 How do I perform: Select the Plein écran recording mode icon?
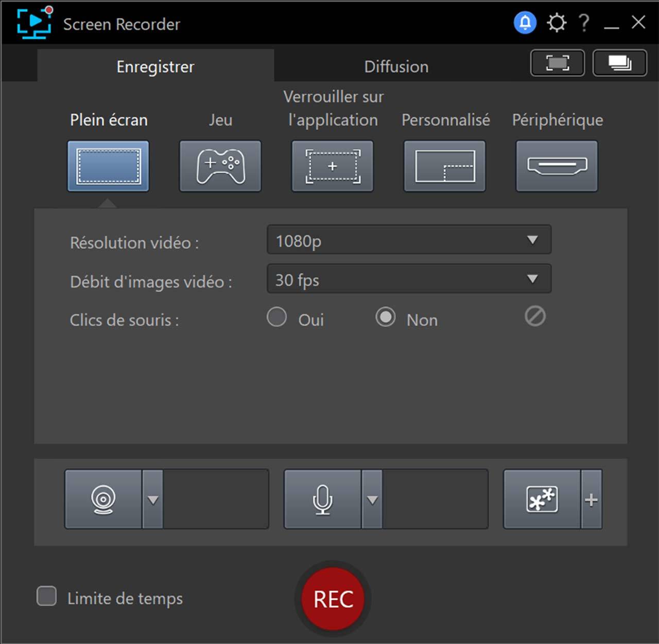click(x=108, y=166)
